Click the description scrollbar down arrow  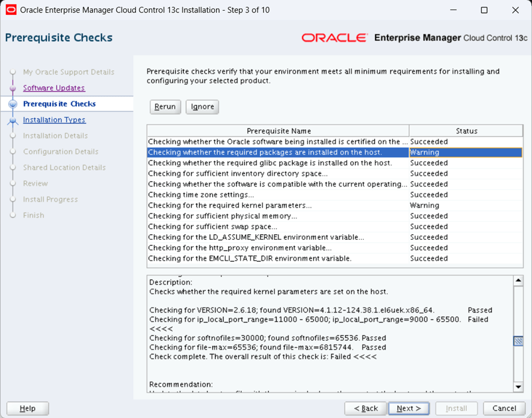point(518,387)
